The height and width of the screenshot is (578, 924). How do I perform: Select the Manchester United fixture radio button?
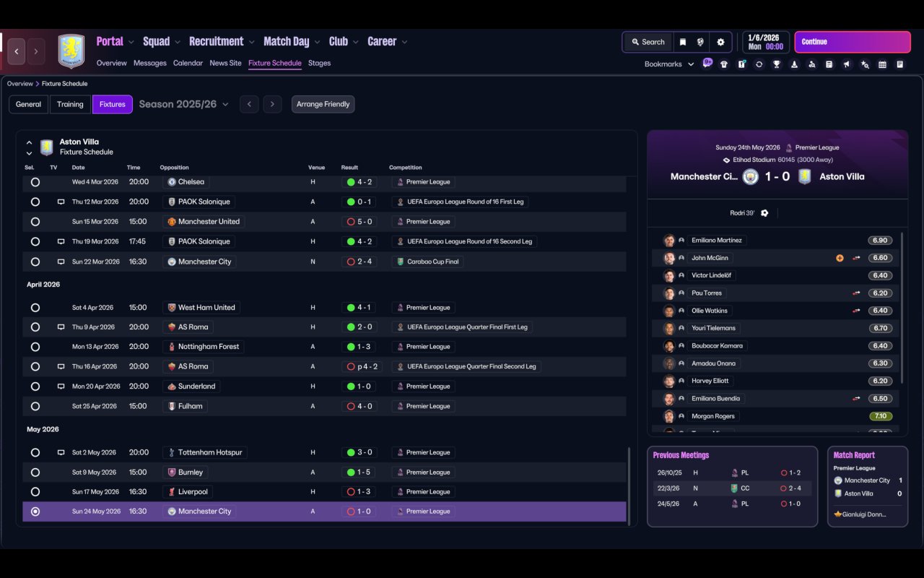tap(35, 222)
